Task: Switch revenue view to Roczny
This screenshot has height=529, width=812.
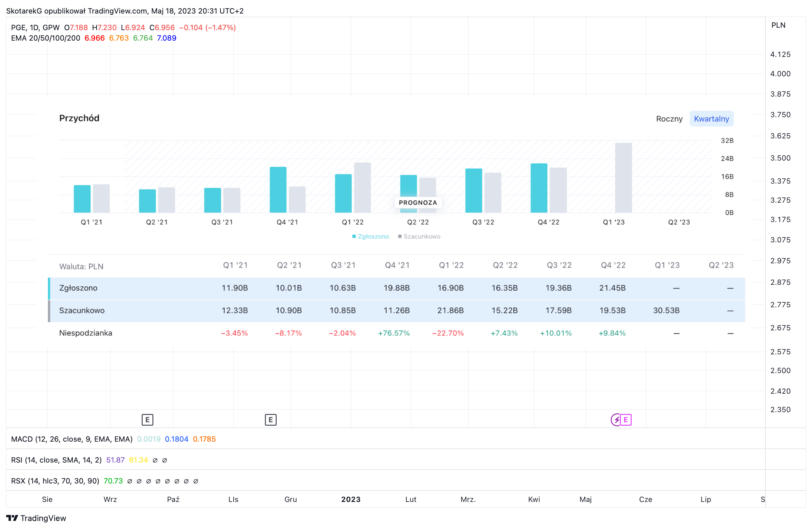Action: coord(669,119)
